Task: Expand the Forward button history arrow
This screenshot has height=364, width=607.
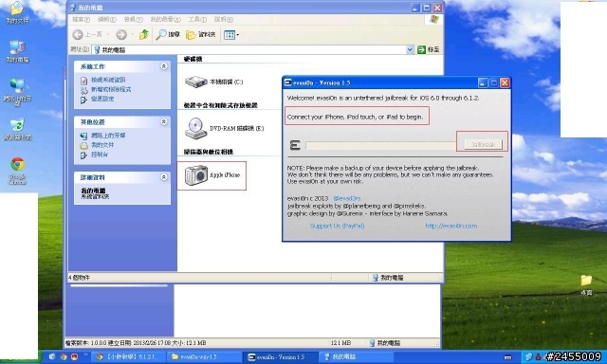Action: pos(133,35)
